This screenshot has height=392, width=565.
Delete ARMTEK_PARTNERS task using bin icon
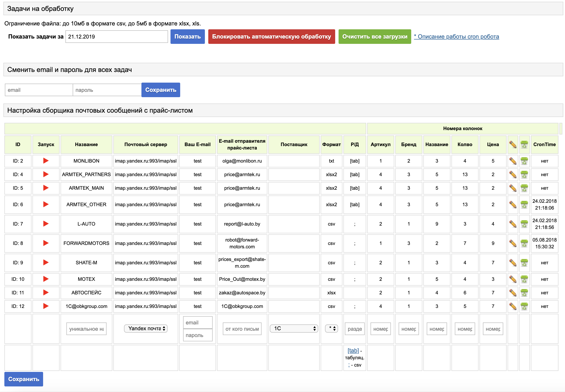(x=524, y=174)
